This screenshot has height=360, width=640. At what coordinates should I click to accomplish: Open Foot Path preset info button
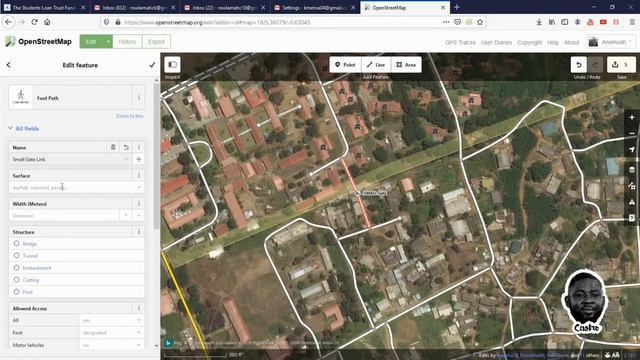(139, 98)
